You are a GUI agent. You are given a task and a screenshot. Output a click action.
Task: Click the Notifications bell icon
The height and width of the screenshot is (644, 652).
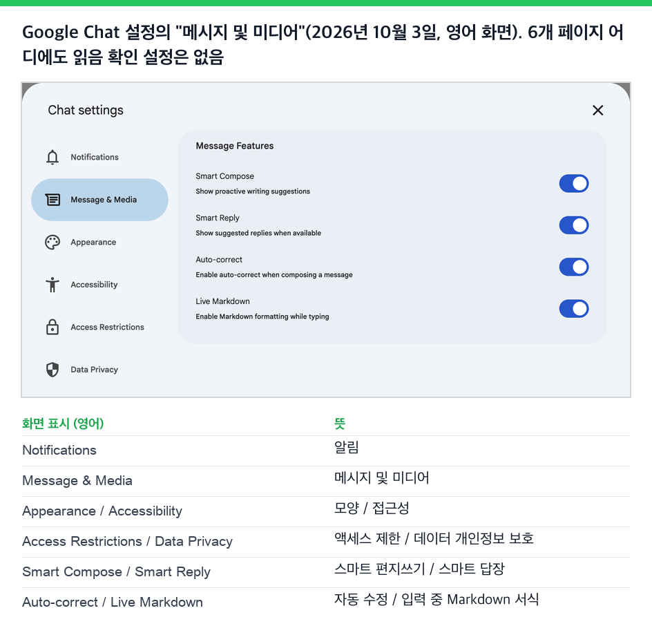coord(52,158)
